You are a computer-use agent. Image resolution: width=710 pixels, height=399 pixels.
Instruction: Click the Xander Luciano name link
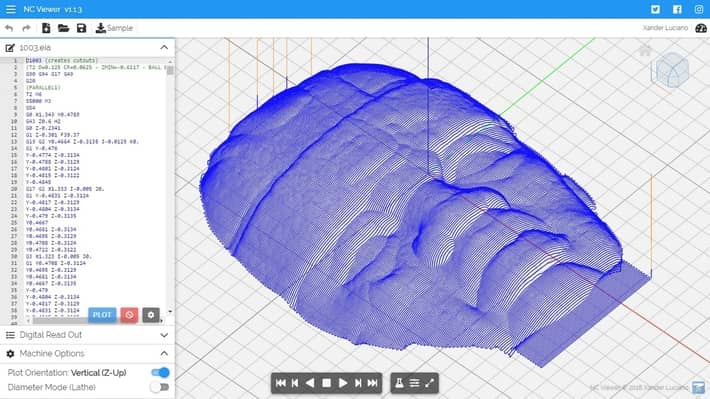pyautogui.click(x=665, y=28)
